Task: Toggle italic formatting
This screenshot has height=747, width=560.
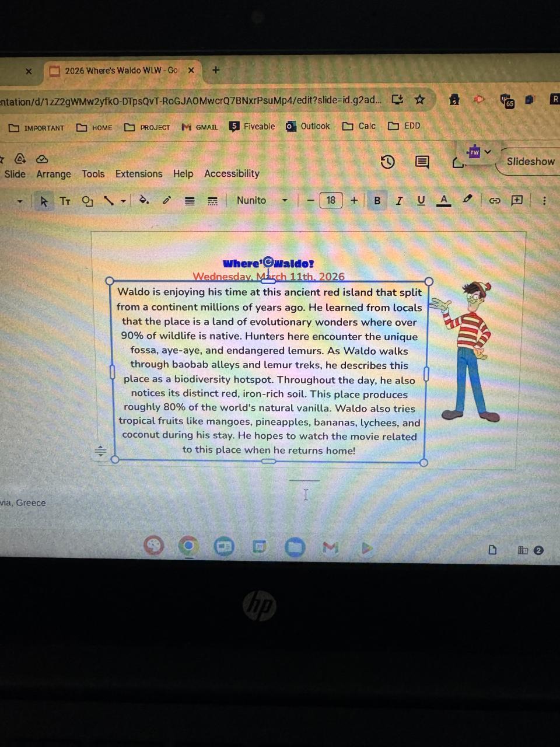Action: pos(399,201)
